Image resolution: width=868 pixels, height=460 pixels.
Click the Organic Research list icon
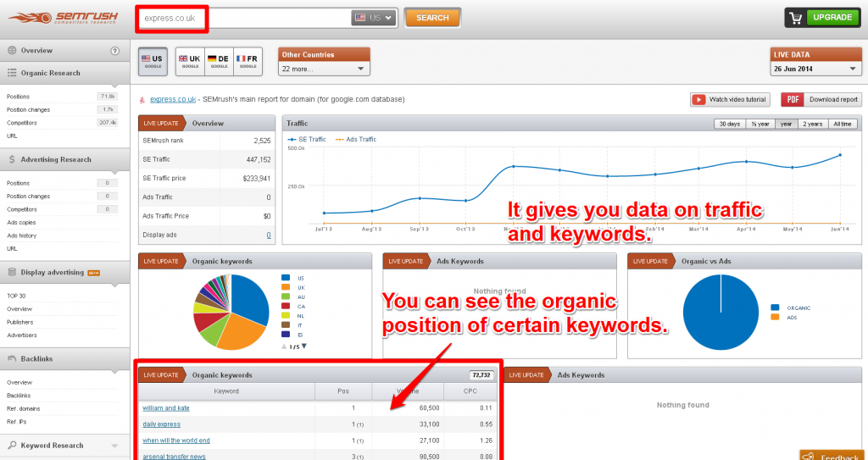pos(12,73)
